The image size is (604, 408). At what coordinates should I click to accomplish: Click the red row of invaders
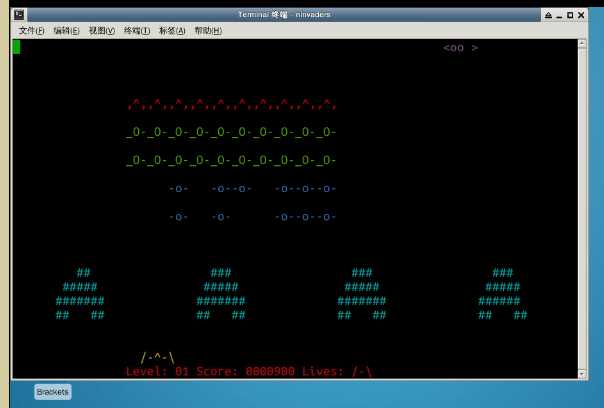232,104
